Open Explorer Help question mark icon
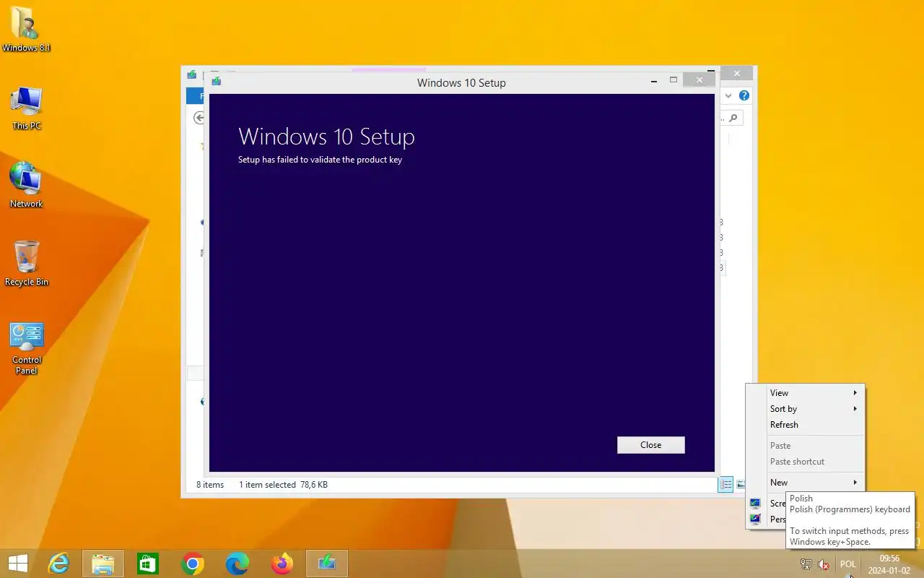The height and width of the screenshot is (578, 924). [x=744, y=95]
